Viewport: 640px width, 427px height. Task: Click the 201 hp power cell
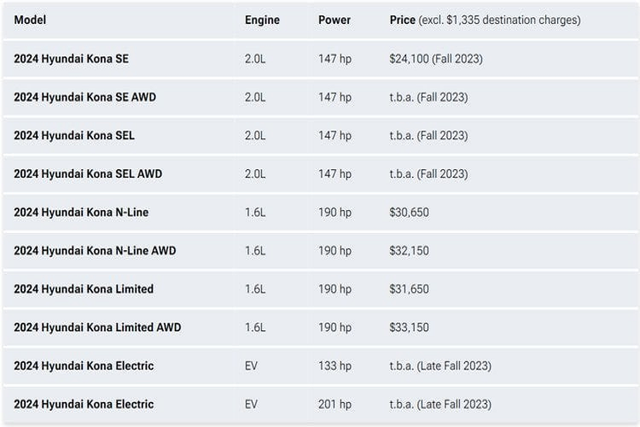[335, 404]
